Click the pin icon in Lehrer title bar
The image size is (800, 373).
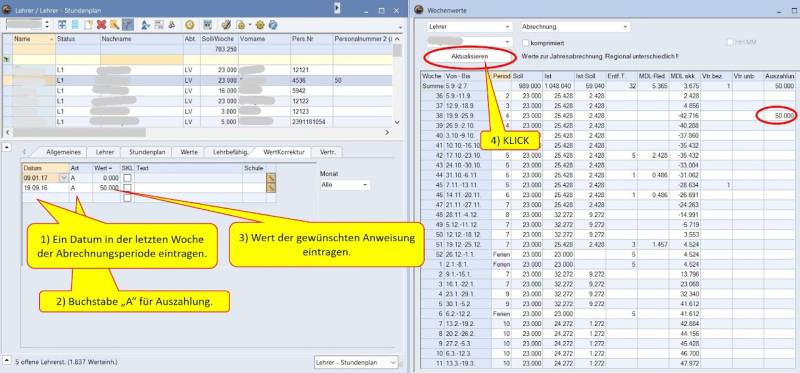[337, 8]
